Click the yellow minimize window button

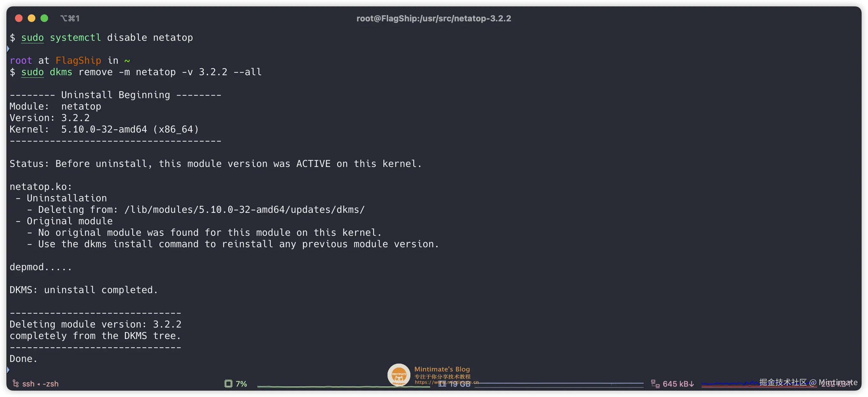tap(31, 18)
